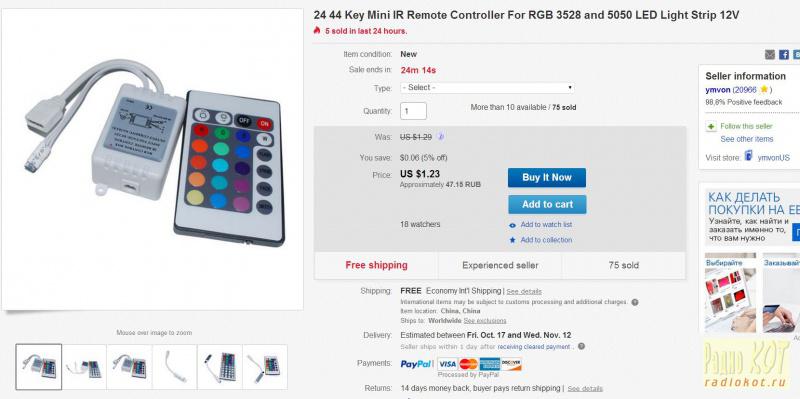
Task: Click the PayPal payment logo
Action: pyautogui.click(x=416, y=364)
